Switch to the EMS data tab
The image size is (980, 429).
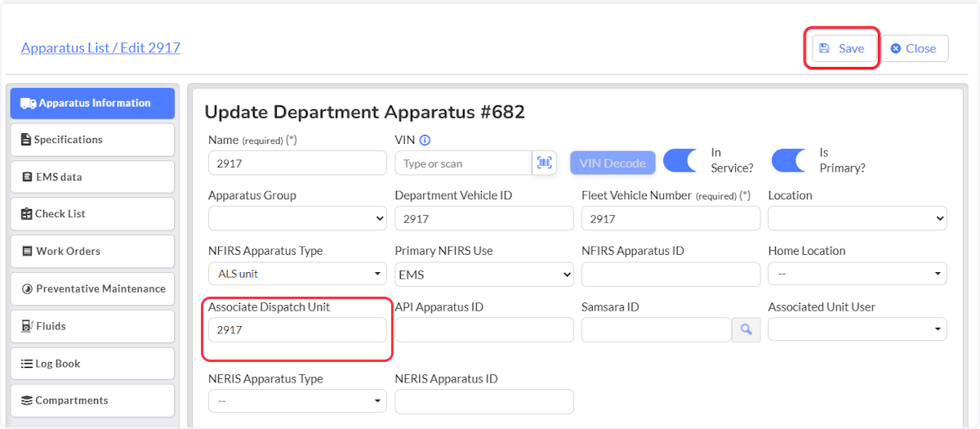click(x=92, y=177)
